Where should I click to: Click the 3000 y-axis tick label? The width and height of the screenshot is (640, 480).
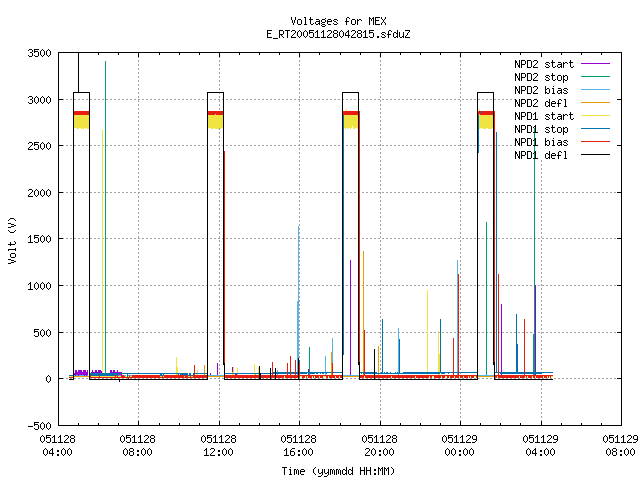[40, 100]
